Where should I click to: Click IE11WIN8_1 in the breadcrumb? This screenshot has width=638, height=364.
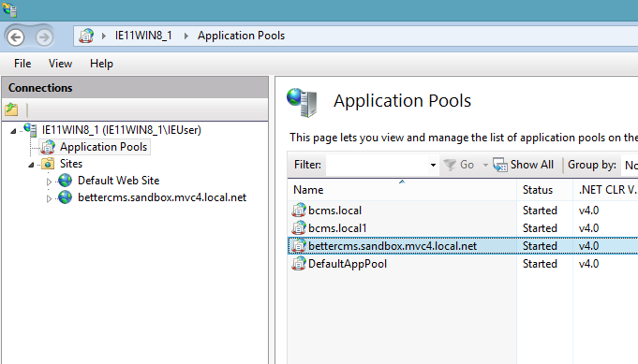click(143, 36)
